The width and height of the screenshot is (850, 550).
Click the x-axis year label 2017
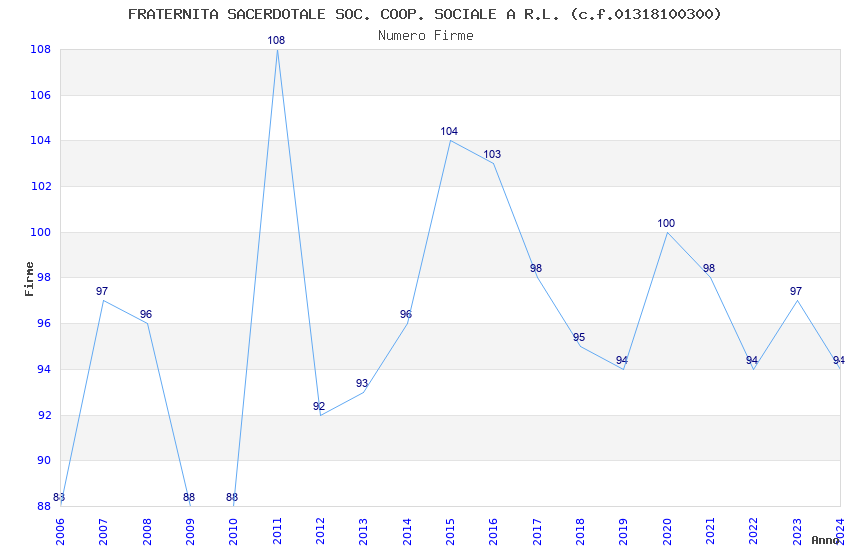(x=537, y=531)
